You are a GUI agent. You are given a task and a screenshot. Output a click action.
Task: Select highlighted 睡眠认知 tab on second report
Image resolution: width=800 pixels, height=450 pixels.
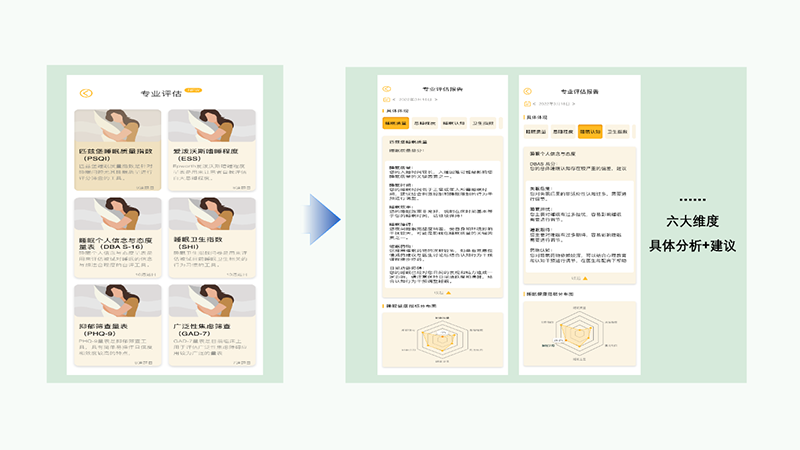(590, 132)
